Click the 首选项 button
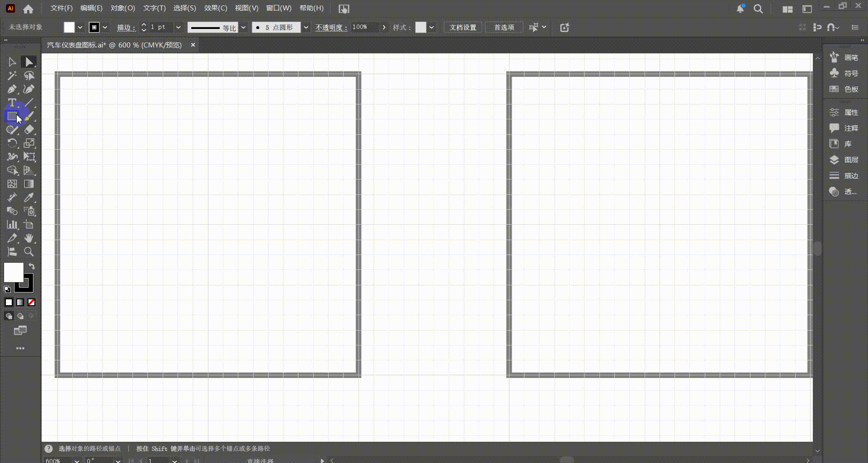Viewport: 868px width, 463px height. point(504,28)
